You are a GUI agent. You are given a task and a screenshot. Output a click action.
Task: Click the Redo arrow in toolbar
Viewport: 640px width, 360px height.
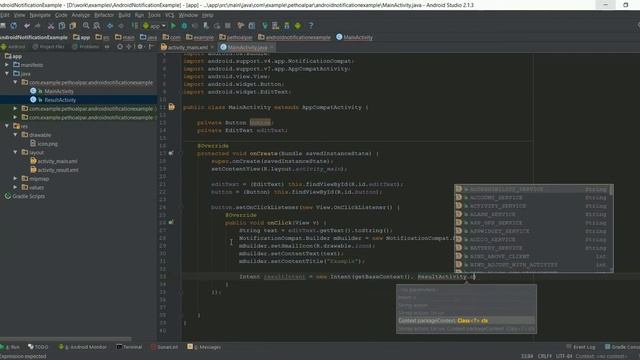pos(38,26)
